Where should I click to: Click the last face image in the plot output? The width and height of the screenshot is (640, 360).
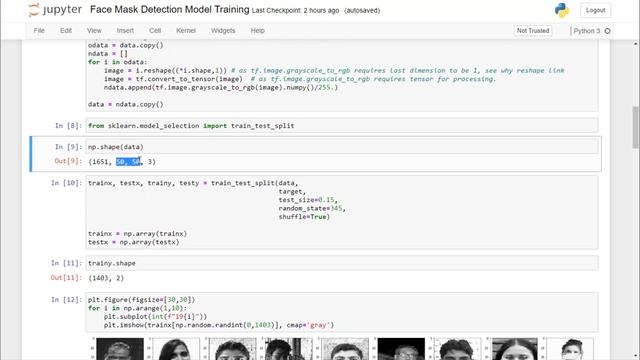pyautogui.click(x=570, y=349)
